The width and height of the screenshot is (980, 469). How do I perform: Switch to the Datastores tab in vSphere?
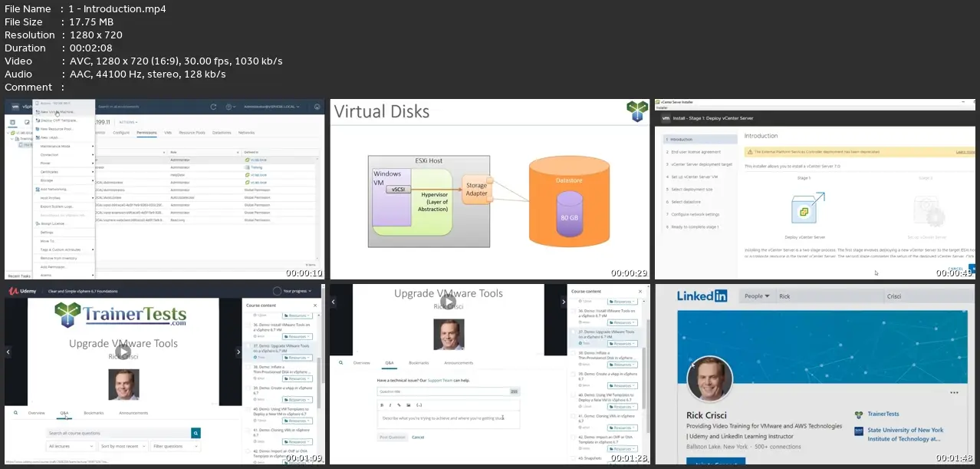click(x=222, y=133)
